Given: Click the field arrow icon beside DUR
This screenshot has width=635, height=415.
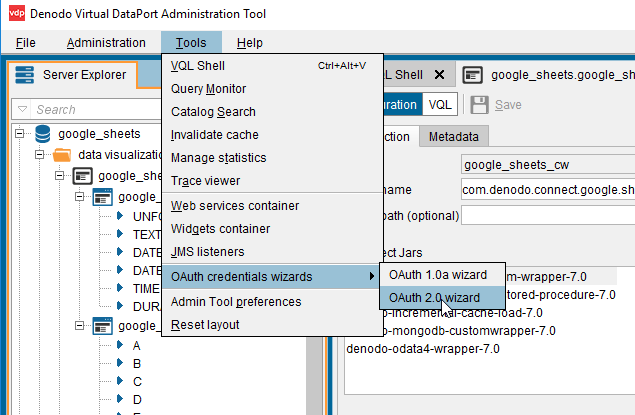Looking at the screenshot, I should [120, 305].
